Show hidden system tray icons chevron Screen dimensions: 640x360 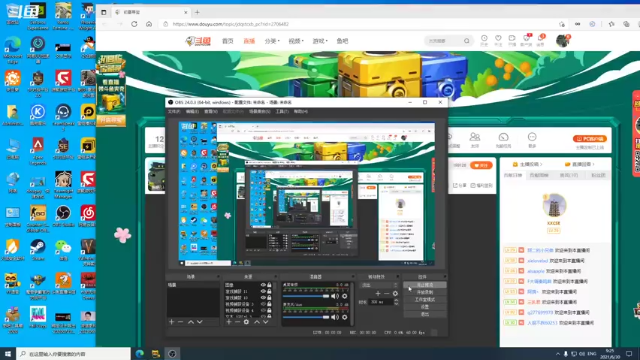click(558, 354)
